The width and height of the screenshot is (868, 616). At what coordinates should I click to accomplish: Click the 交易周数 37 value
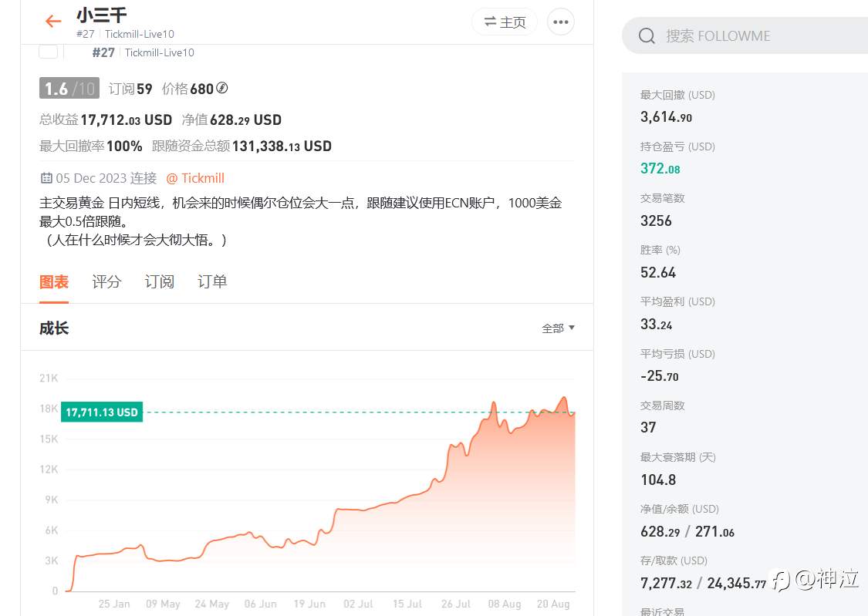[648, 427]
